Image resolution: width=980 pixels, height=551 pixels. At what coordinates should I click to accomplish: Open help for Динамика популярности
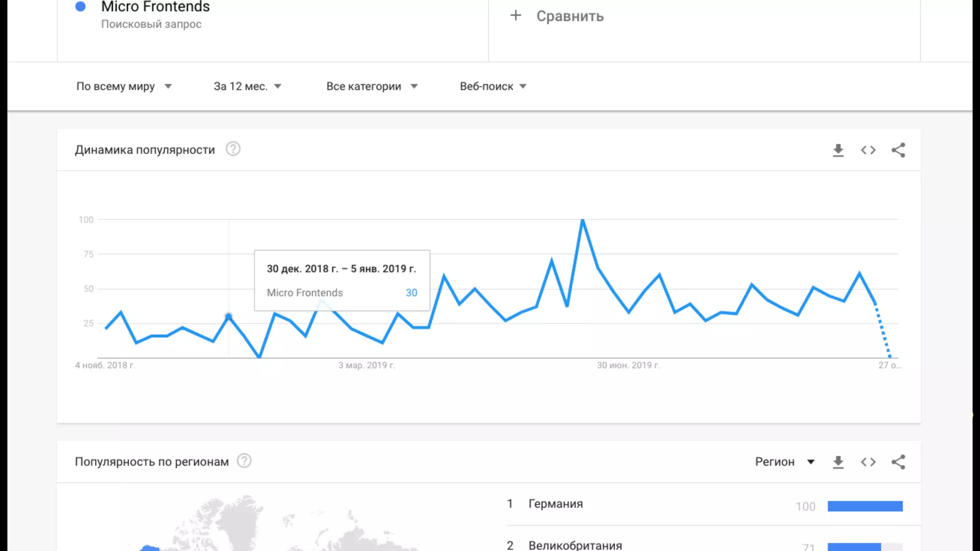tap(233, 149)
